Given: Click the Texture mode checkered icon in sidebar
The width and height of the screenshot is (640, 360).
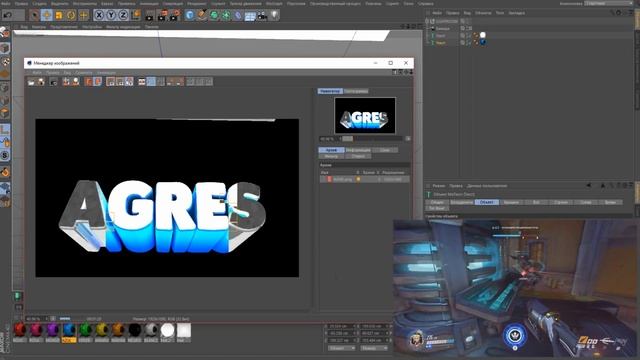Looking at the screenshot, I should pyautogui.click(x=5, y=62).
